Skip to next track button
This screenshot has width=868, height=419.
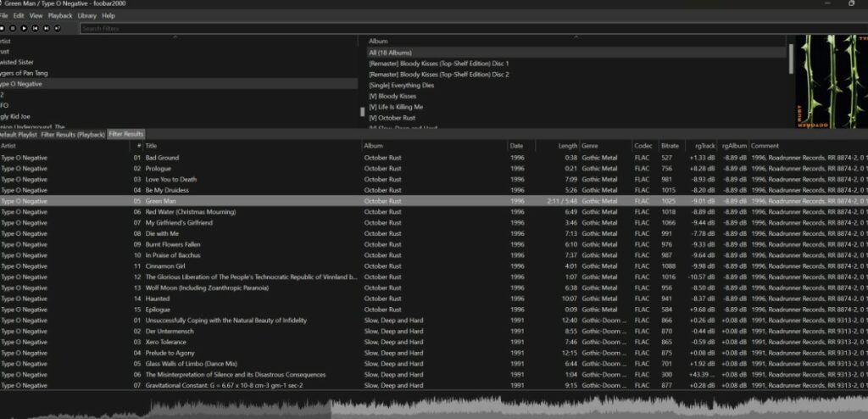click(46, 28)
